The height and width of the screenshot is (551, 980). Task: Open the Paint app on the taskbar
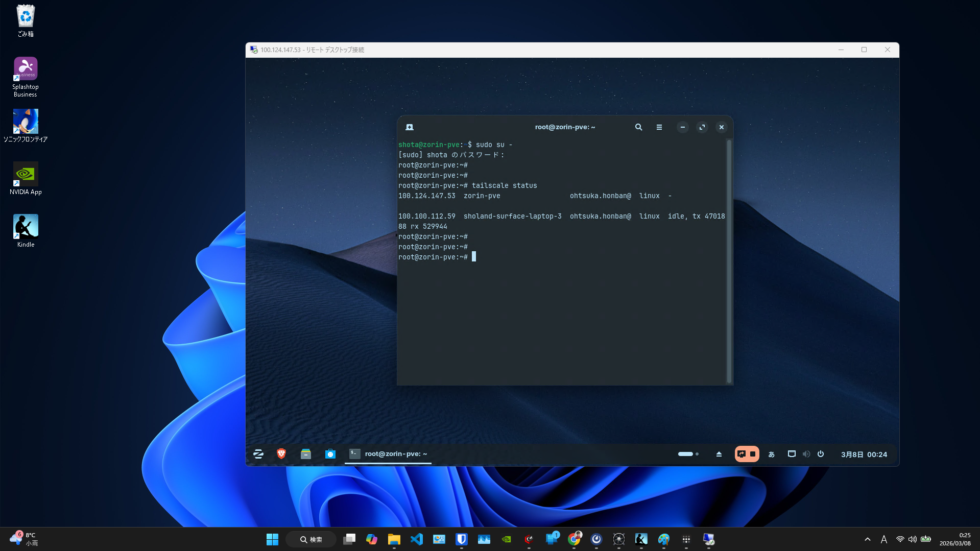tap(664, 539)
